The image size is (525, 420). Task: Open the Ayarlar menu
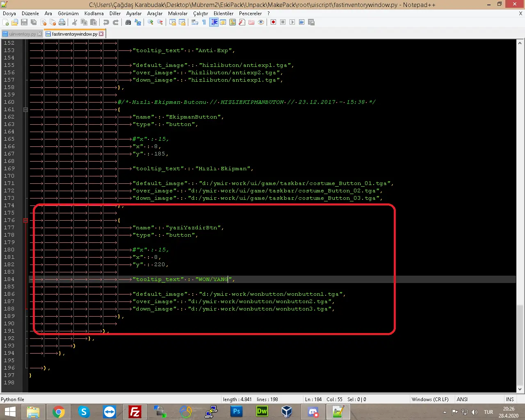click(134, 14)
